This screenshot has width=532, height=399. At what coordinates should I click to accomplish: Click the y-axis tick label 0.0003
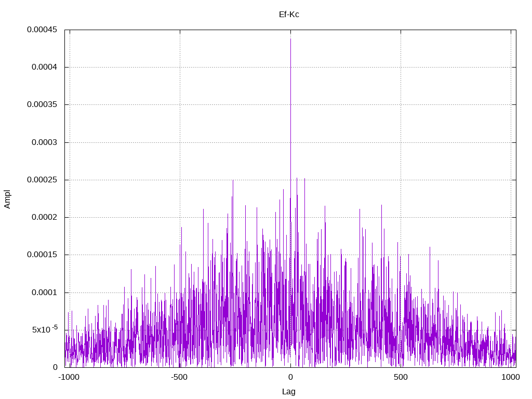click(45, 142)
